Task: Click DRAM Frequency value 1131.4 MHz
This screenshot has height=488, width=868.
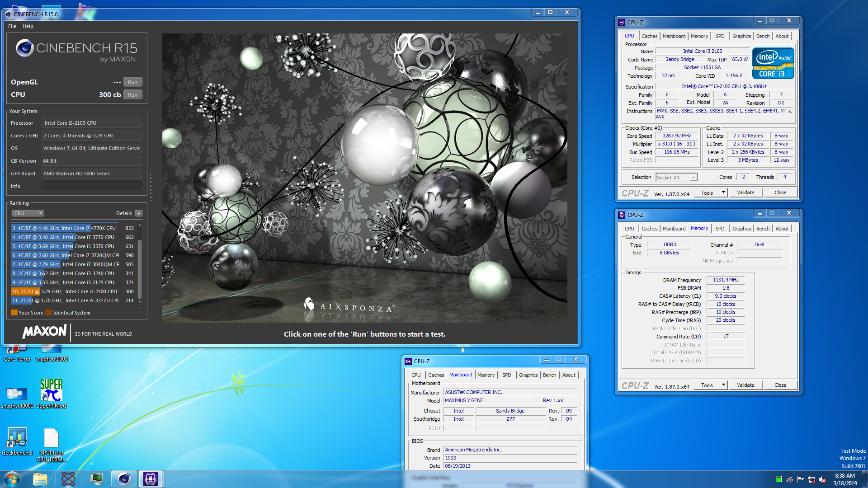Action: [726, 280]
